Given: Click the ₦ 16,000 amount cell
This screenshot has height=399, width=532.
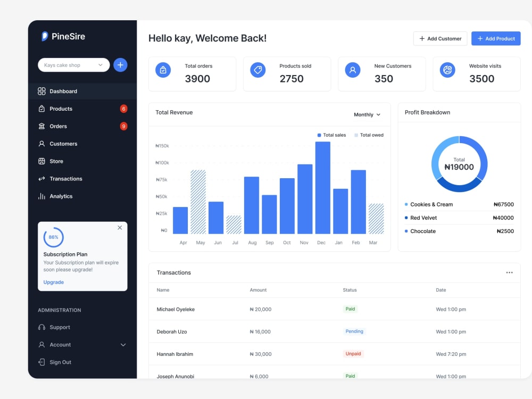Looking at the screenshot, I should (260, 331).
